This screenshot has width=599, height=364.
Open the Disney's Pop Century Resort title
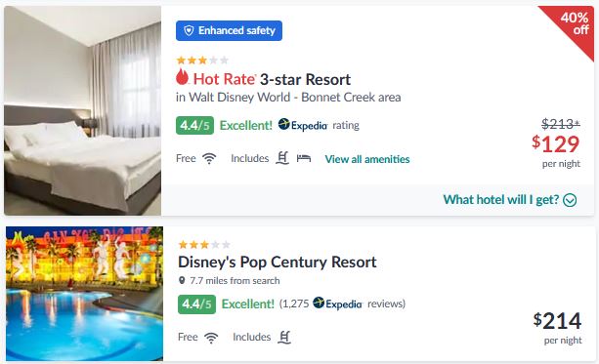pyautogui.click(x=278, y=263)
